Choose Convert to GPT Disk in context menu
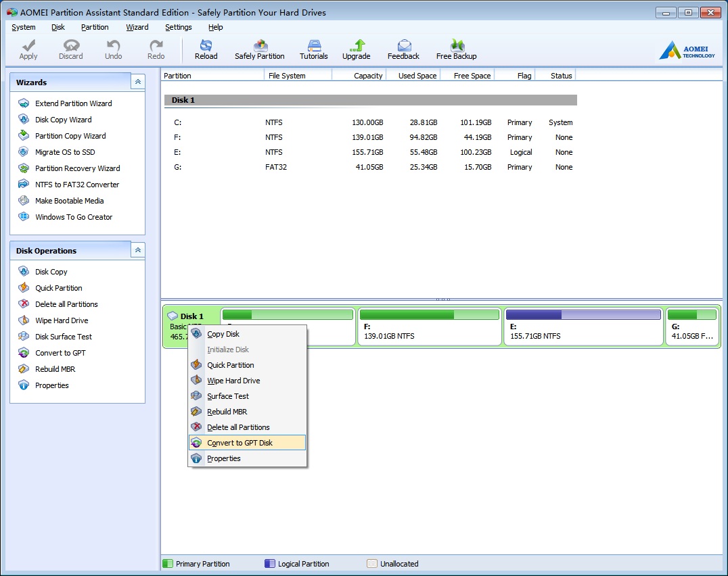The width and height of the screenshot is (728, 576). pyautogui.click(x=240, y=443)
